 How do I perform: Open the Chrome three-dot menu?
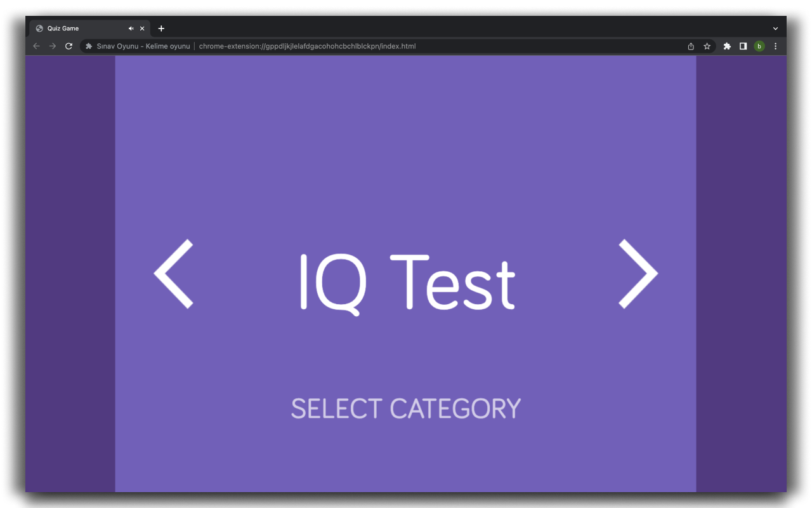(775, 46)
